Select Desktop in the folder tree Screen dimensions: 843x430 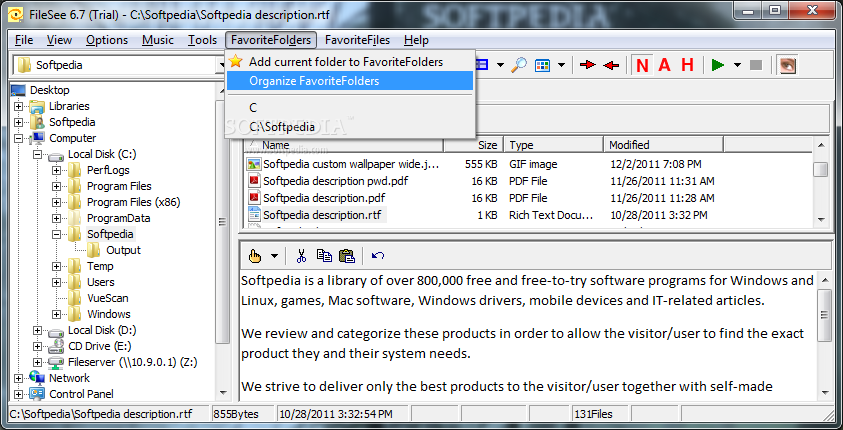(x=49, y=90)
